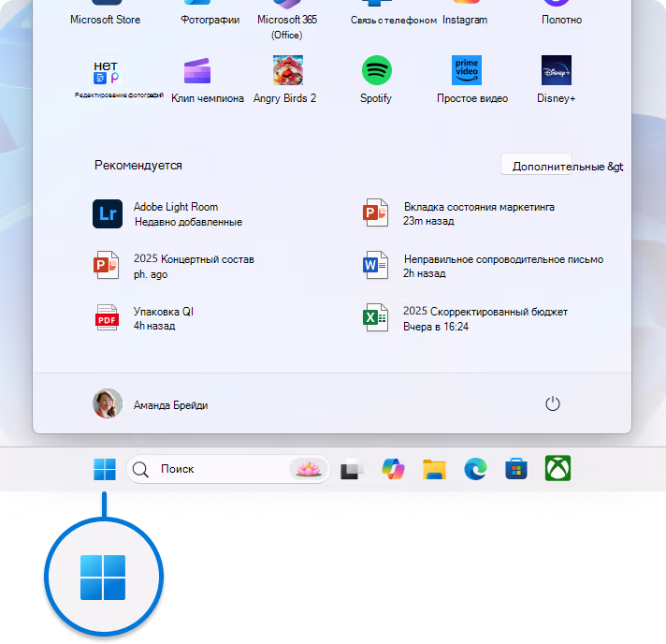666x644 pixels.
Task: Open Adobe Light Room recommendation
Action: (x=167, y=213)
